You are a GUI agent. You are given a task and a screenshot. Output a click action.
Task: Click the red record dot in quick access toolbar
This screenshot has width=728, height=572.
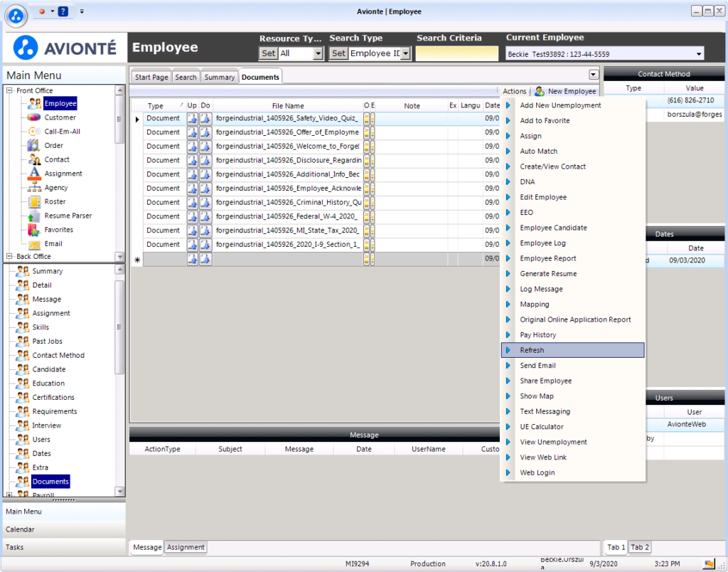pos(42,11)
